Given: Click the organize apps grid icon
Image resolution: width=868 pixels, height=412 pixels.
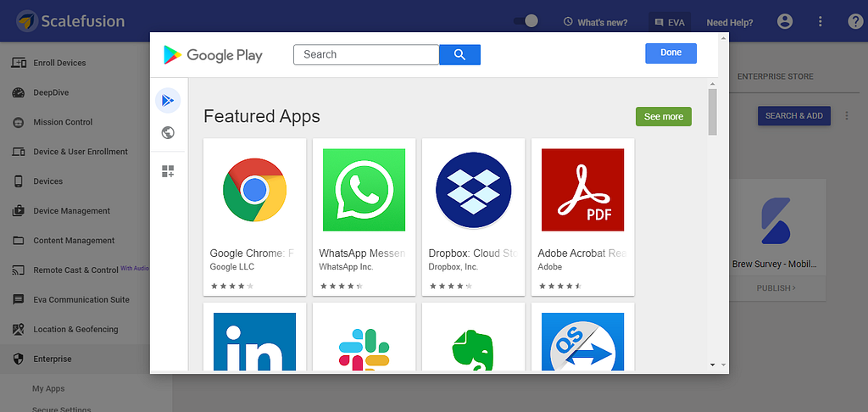Looking at the screenshot, I should 168,171.
